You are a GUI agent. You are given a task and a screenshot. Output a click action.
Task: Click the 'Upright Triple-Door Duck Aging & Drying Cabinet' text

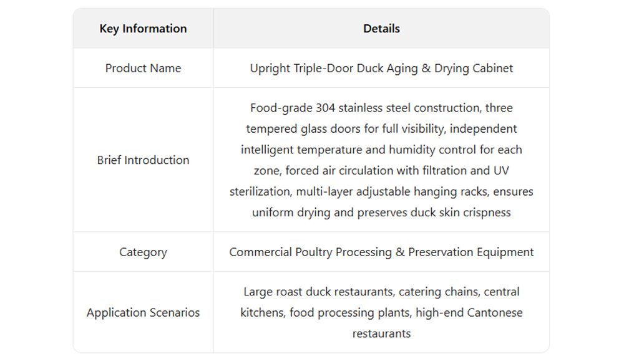coord(381,68)
